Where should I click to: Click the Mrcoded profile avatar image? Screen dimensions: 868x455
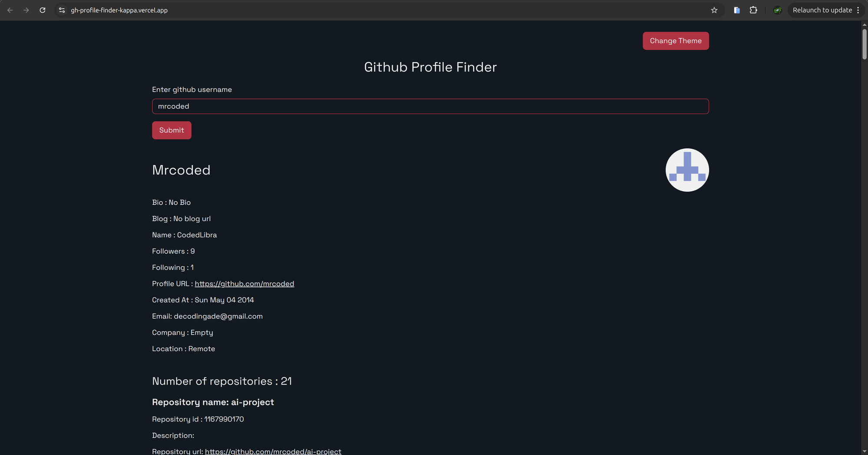tap(687, 170)
